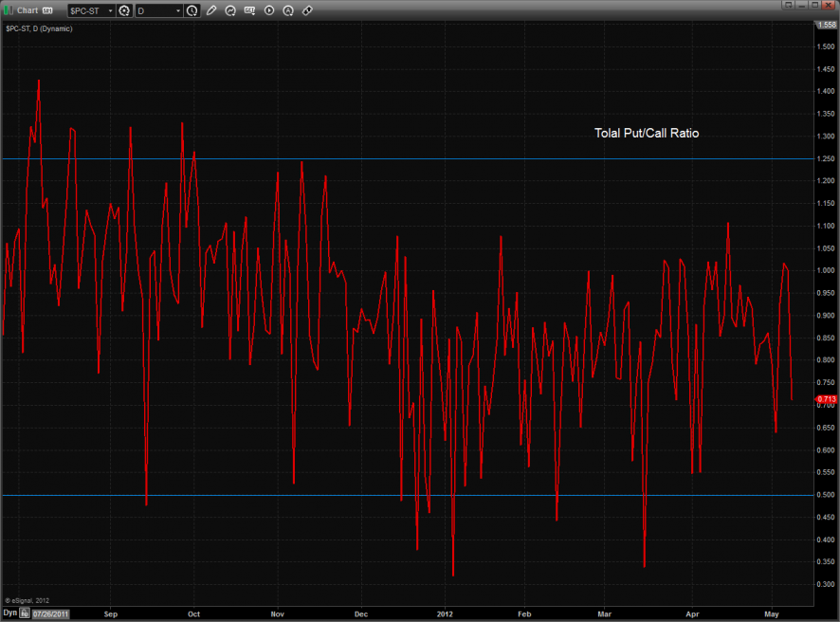Screen dimensions: 840x622
Task: Click the 1.558 price scale marker
Action: pyautogui.click(x=826, y=23)
